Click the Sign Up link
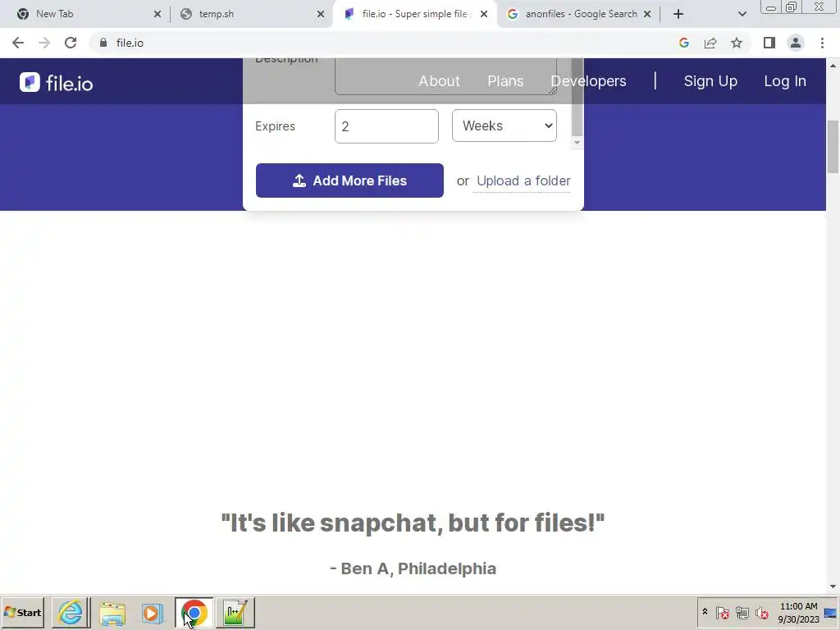The height and width of the screenshot is (630, 840). 710,81
